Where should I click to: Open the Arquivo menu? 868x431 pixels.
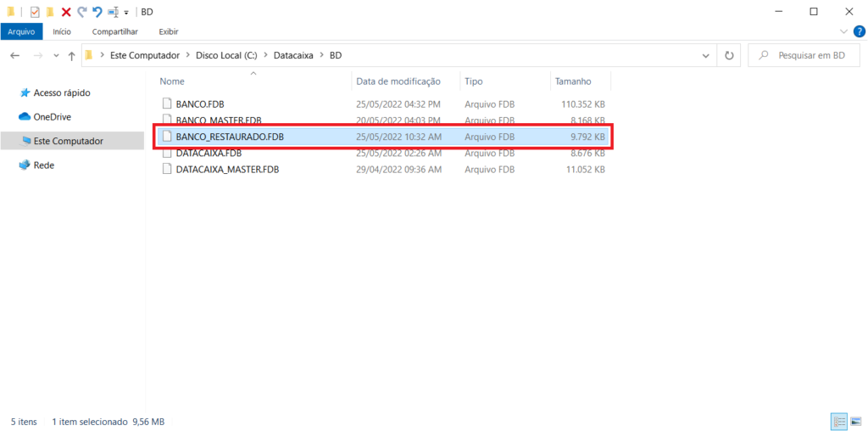21,31
